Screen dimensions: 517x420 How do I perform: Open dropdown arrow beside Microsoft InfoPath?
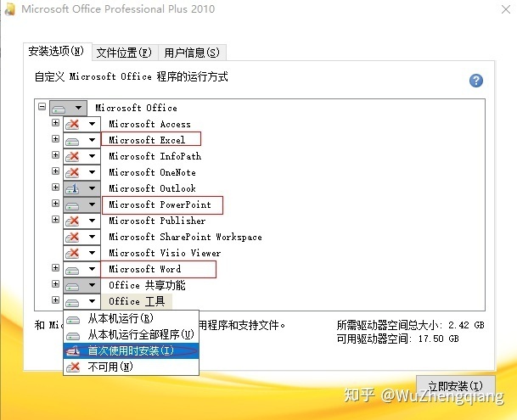coord(92,157)
